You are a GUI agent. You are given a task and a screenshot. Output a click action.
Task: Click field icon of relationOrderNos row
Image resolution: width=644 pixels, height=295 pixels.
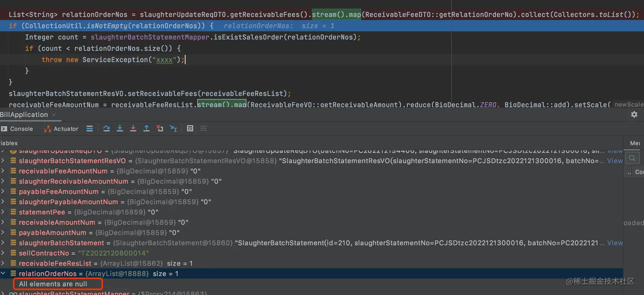coord(13,273)
